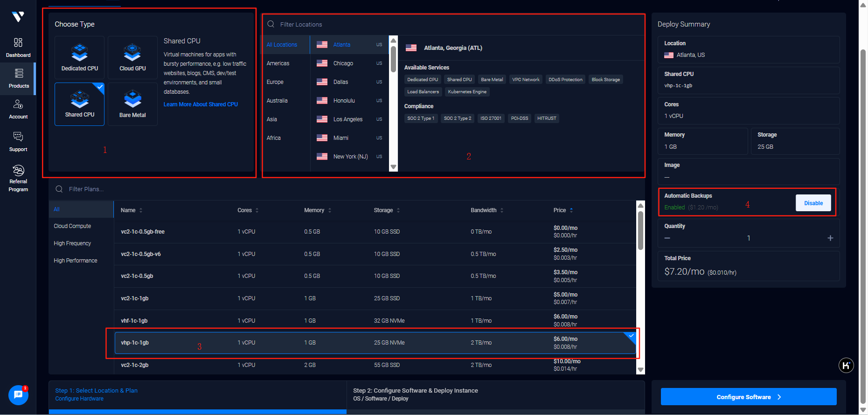
Task: Open the Referral Program icon
Action: click(x=18, y=178)
